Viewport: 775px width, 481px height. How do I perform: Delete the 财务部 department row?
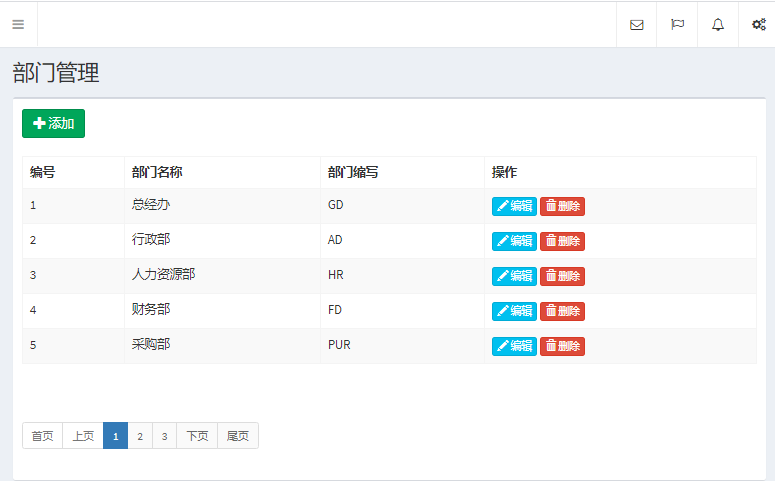tap(562, 311)
